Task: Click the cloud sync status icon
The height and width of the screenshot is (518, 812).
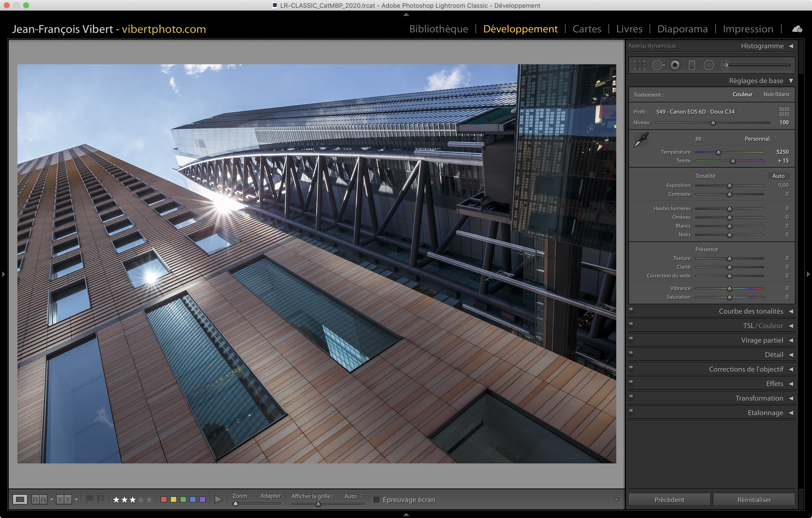Action: [797, 29]
